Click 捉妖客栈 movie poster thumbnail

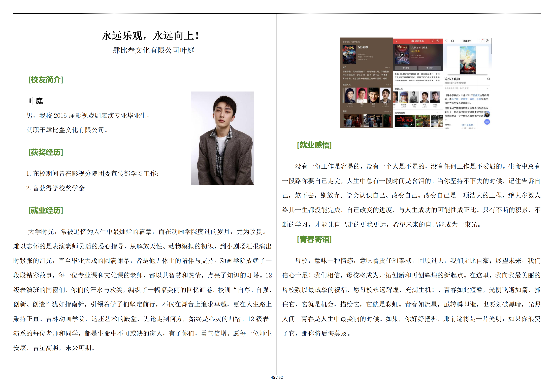[x=349, y=54]
